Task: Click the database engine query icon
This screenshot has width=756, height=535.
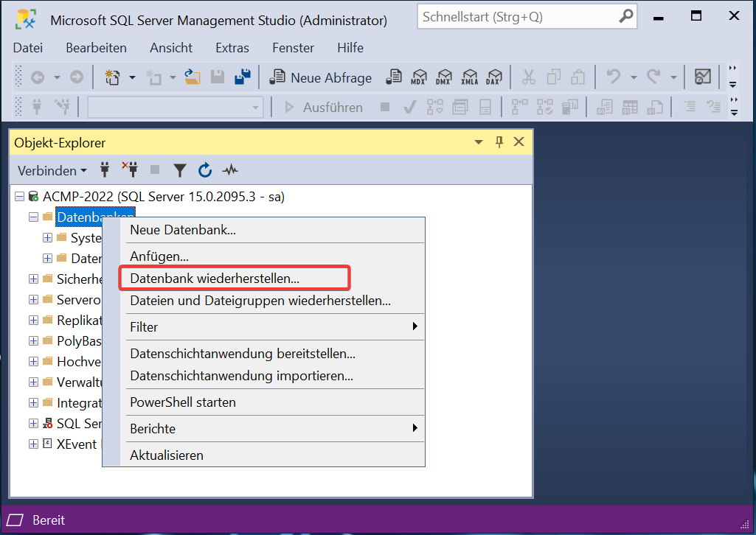Action: [x=394, y=77]
